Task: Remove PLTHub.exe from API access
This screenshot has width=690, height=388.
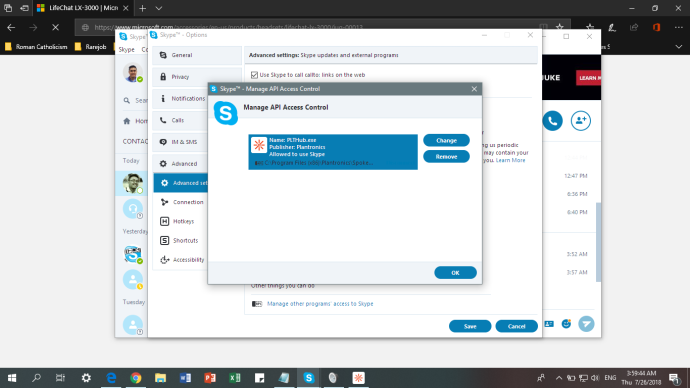Action: pyautogui.click(x=446, y=157)
